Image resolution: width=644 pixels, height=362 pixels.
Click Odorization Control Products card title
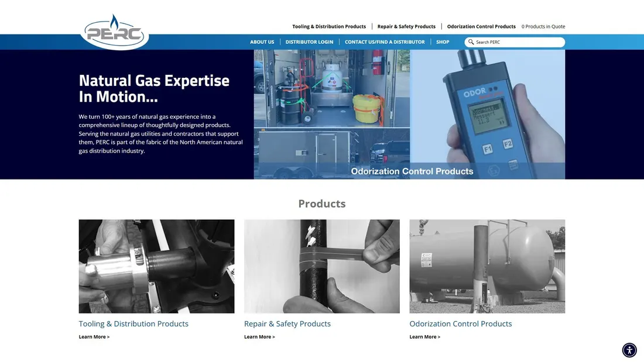coord(460,324)
